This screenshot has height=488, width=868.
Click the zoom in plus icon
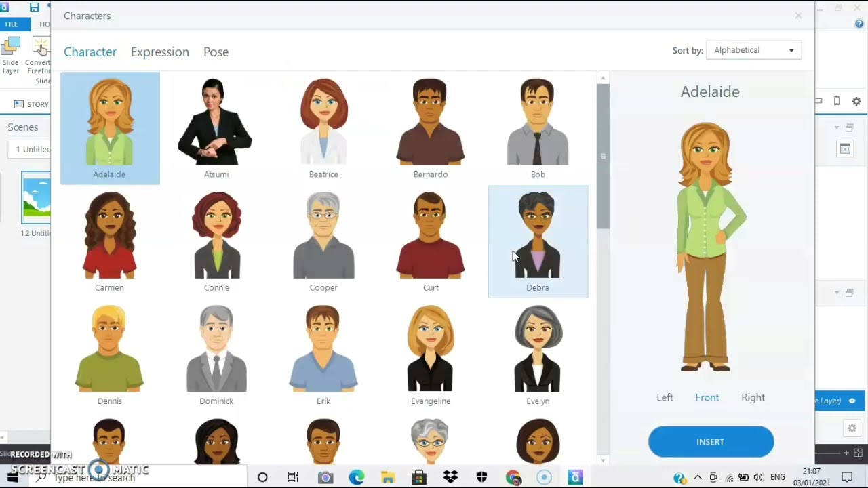(x=846, y=453)
